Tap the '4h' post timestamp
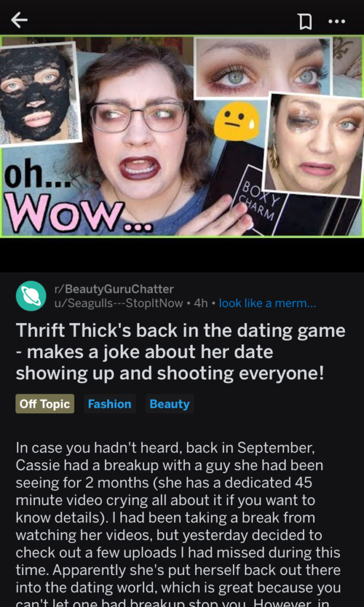This screenshot has height=607, width=364. pos(200,303)
